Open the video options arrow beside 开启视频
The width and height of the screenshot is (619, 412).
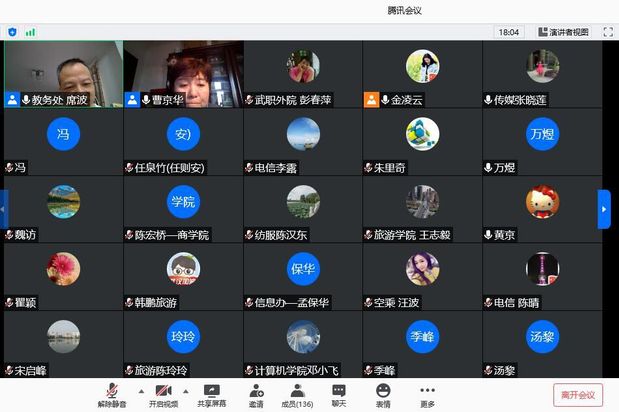click(x=183, y=391)
